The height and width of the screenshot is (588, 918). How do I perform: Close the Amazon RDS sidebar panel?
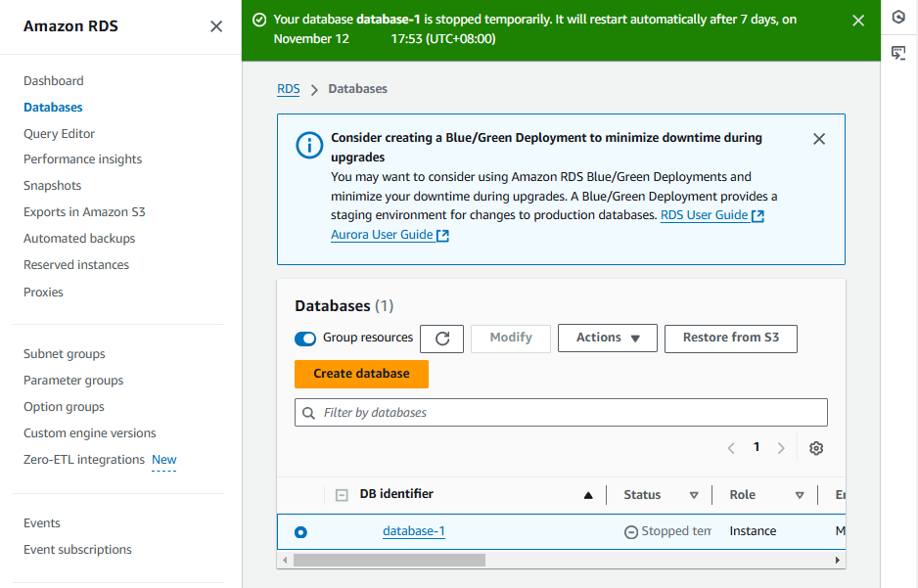pyautogui.click(x=216, y=26)
